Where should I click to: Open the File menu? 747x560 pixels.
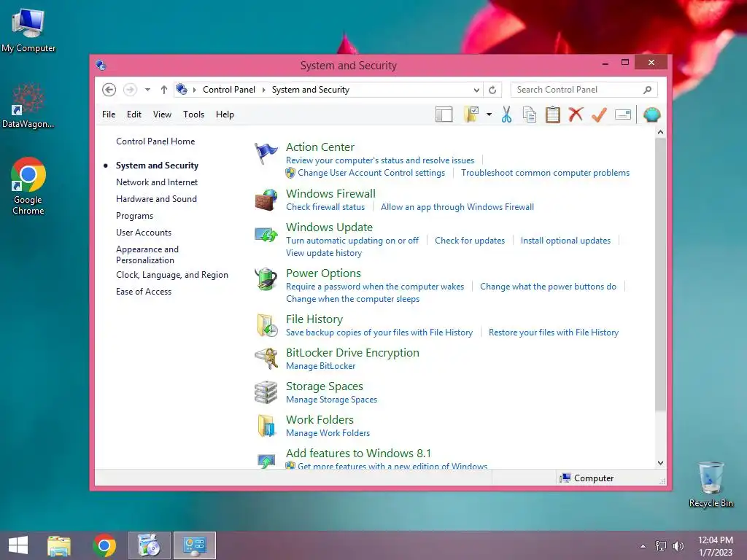(109, 114)
